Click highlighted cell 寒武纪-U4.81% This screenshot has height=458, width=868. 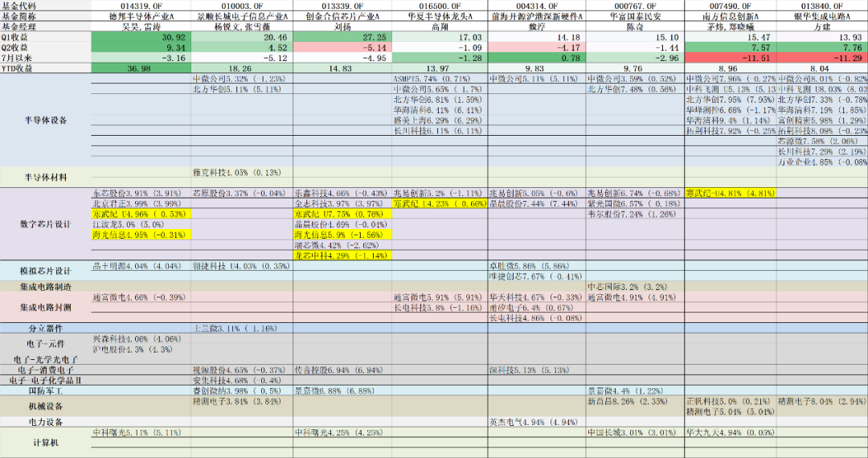tap(731, 193)
